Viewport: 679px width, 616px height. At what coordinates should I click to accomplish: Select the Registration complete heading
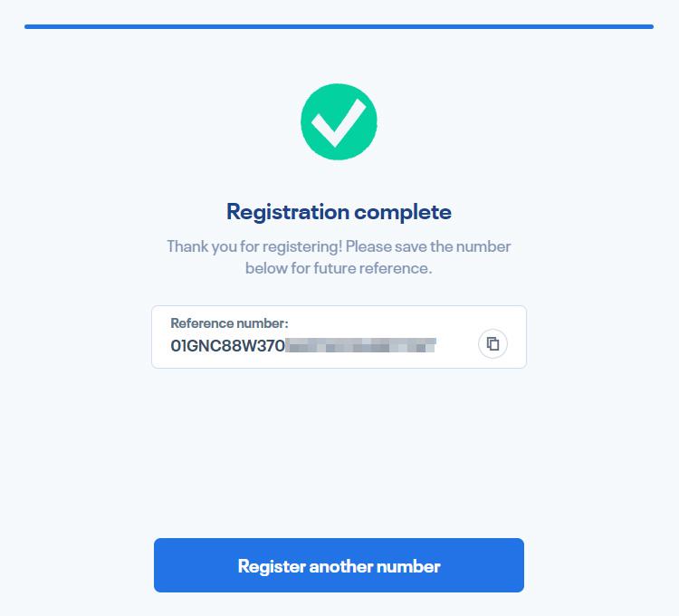(339, 212)
